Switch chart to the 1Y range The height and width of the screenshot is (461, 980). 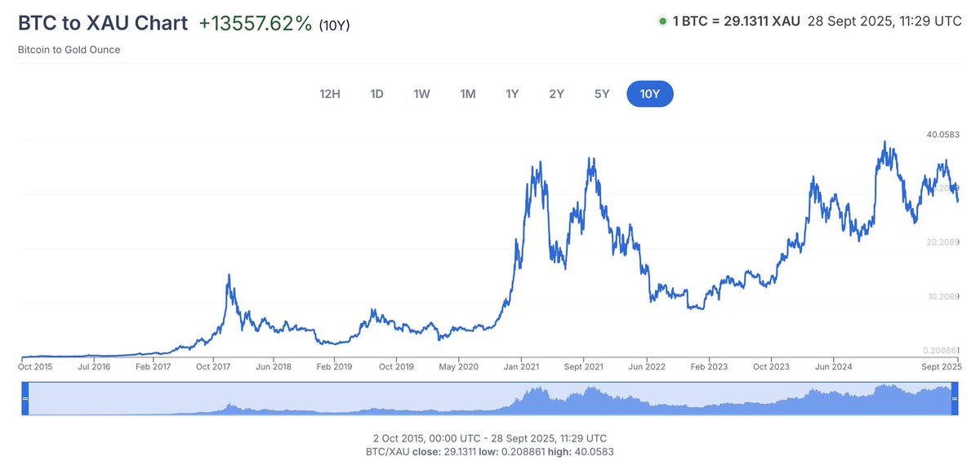[x=512, y=94]
